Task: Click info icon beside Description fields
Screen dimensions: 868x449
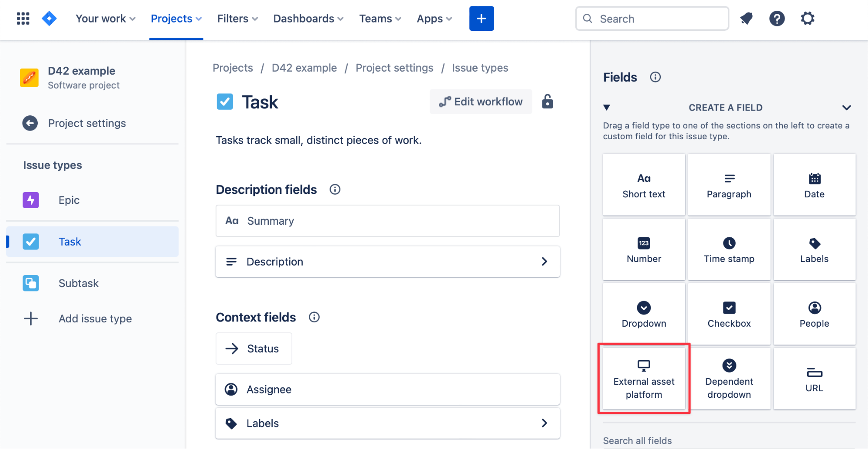Action: [335, 190]
